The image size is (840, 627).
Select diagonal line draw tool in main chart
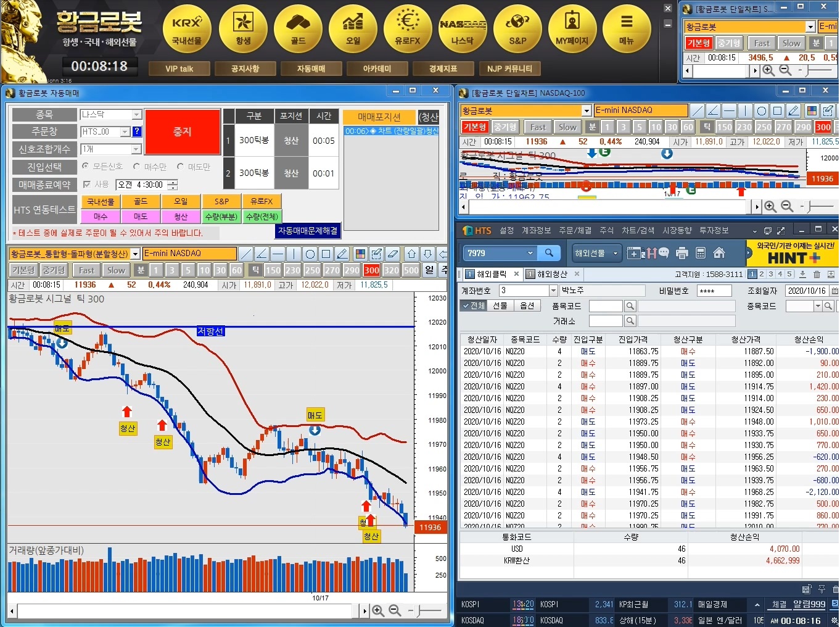click(x=245, y=254)
